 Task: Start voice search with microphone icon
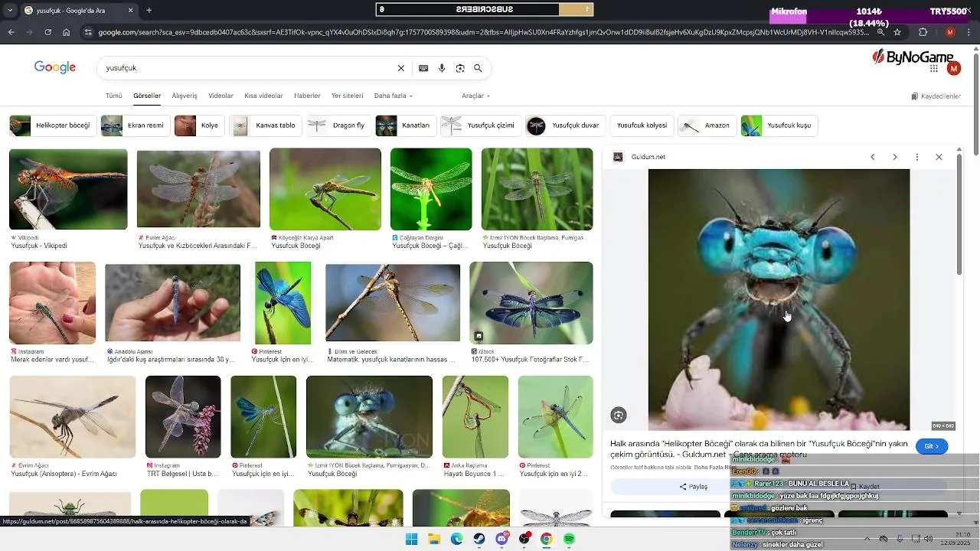click(x=442, y=68)
